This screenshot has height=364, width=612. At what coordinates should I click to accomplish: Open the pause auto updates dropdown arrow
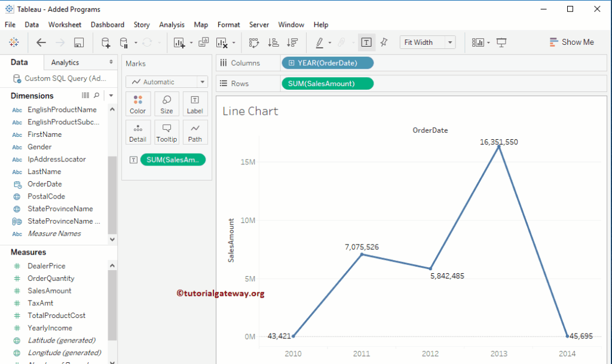click(136, 42)
